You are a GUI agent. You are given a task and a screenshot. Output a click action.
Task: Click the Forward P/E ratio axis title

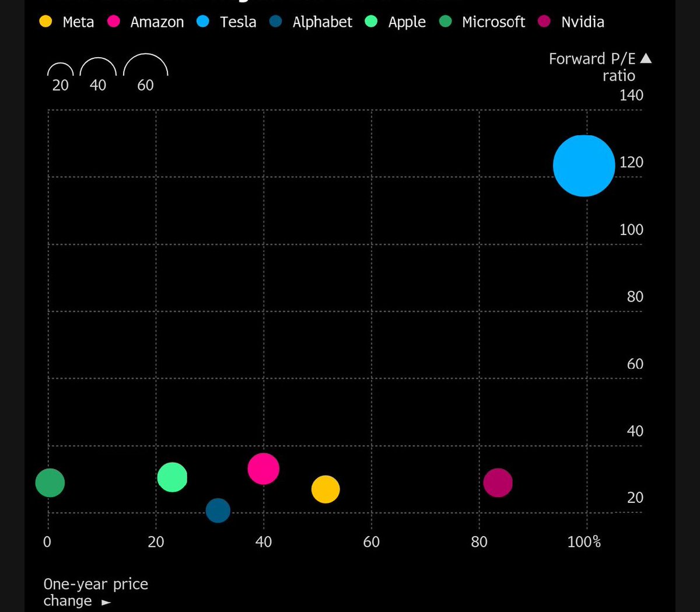click(x=592, y=67)
